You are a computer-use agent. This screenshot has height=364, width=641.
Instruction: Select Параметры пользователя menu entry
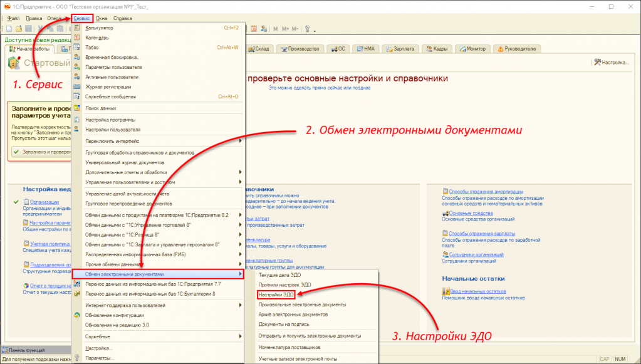pyautogui.click(x=159, y=67)
